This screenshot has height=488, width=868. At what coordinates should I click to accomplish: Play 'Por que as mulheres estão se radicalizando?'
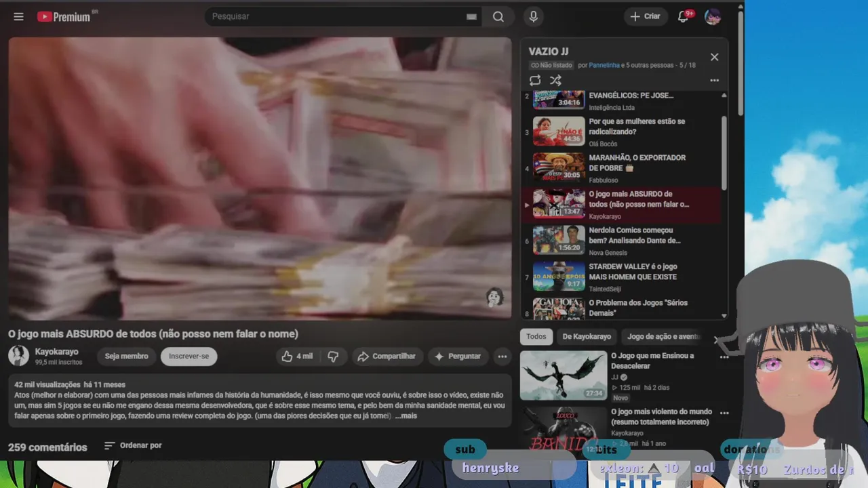[x=620, y=131]
